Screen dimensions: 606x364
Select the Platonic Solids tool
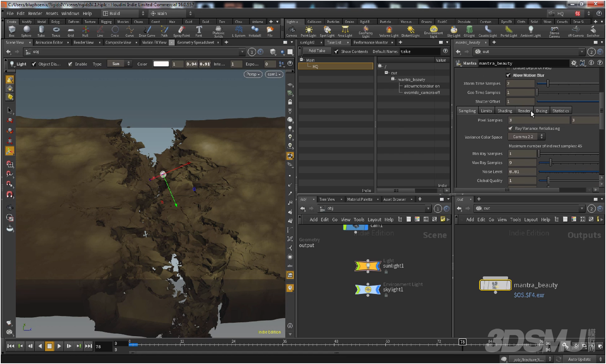tap(219, 31)
